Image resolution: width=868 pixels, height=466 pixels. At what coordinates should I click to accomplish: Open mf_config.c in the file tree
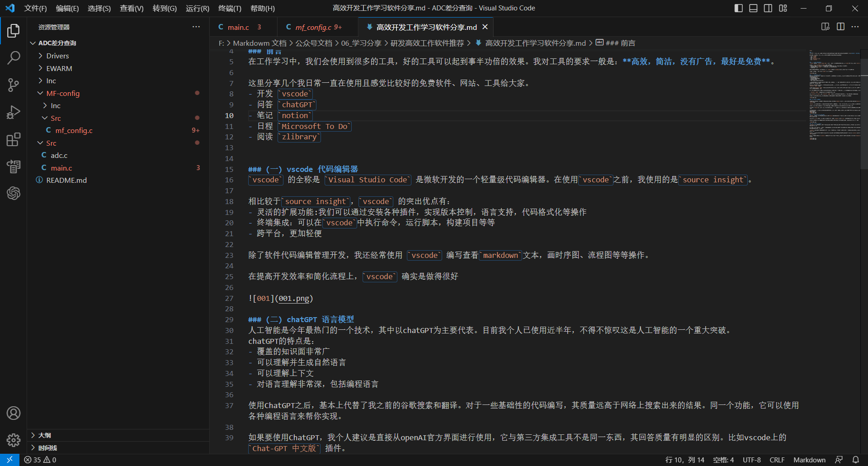(74, 130)
